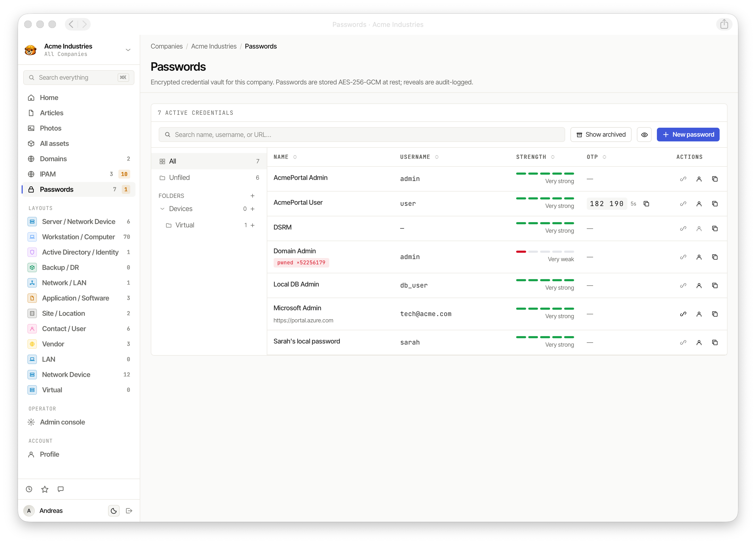Click the pwned ×52256179 badge

pyautogui.click(x=301, y=263)
